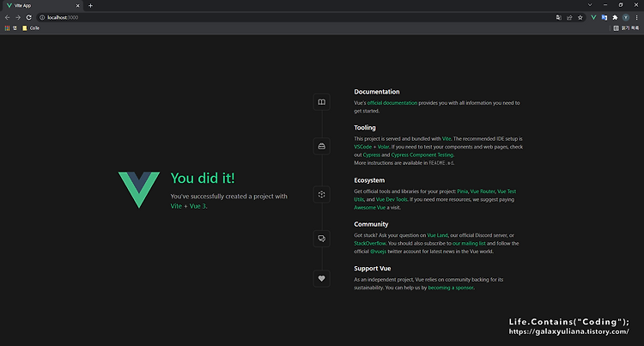The image size is (644, 346).
Task: Open the Cypress link
Action: tap(371, 155)
